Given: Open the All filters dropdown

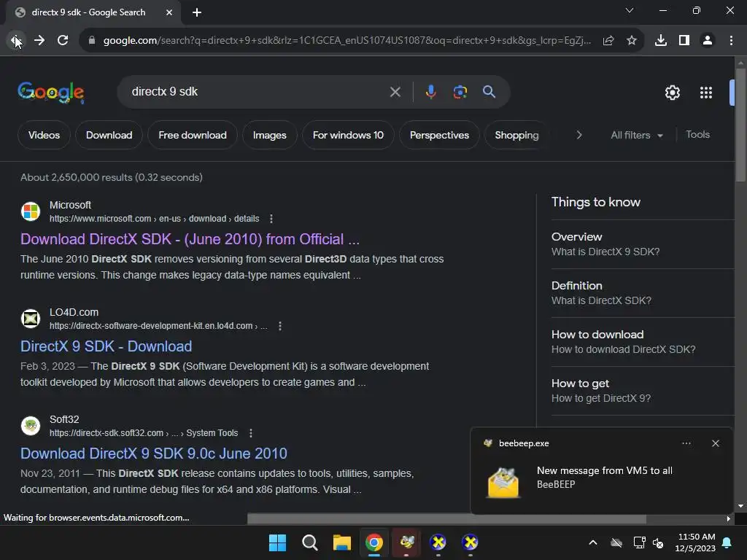Looking at the screenshot, I should click(637, 135).
